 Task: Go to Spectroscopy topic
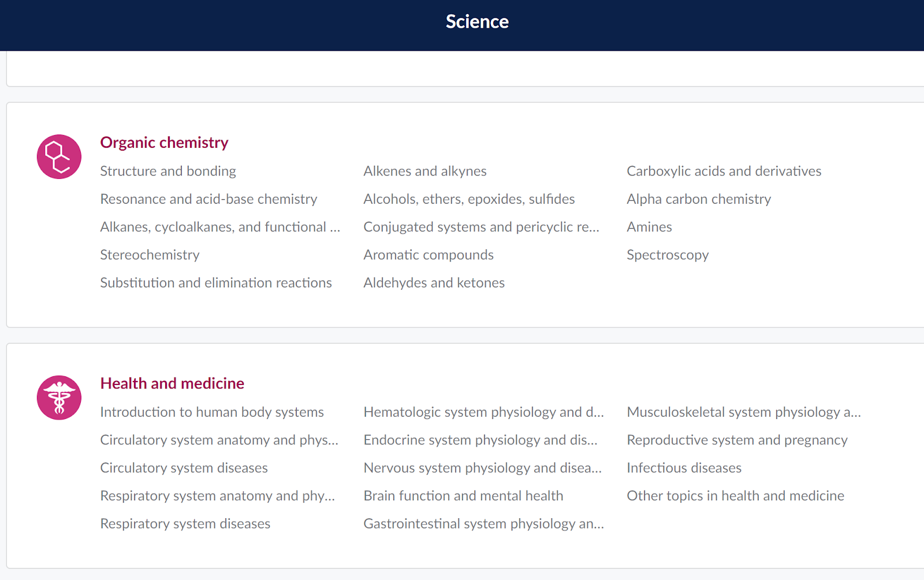tap(668, 255)
